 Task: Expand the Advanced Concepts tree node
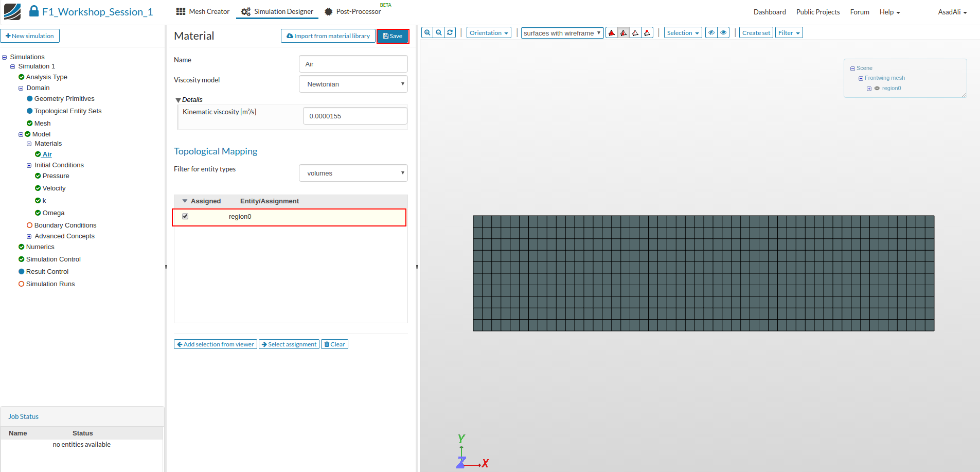[x=29, y=237]
